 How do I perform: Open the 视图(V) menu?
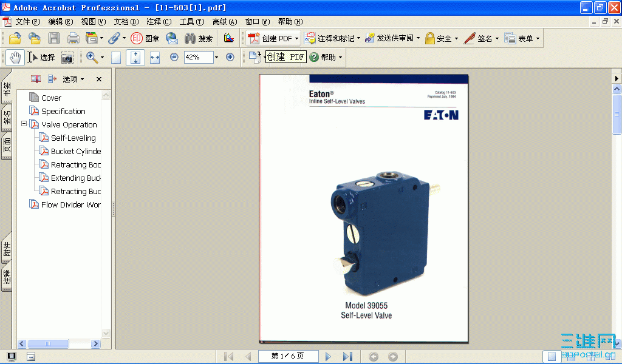pyautogui.click(x=93, y=22)
